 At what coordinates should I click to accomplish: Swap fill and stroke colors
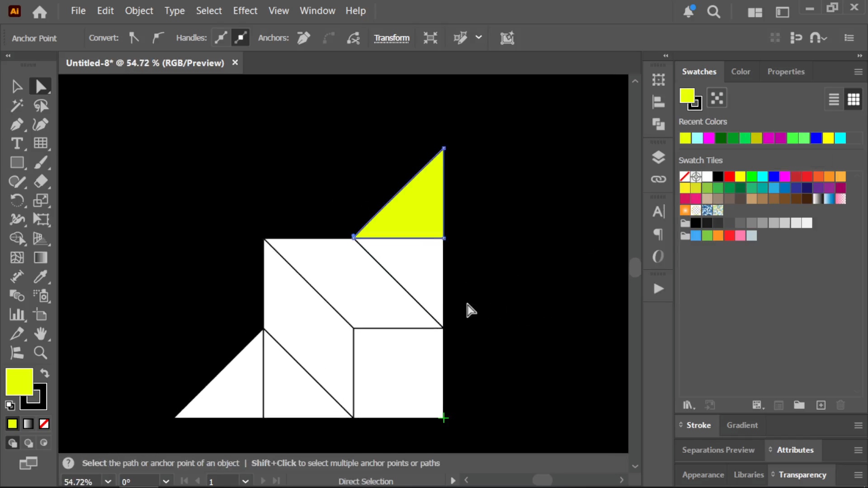(x=44, y=373)
